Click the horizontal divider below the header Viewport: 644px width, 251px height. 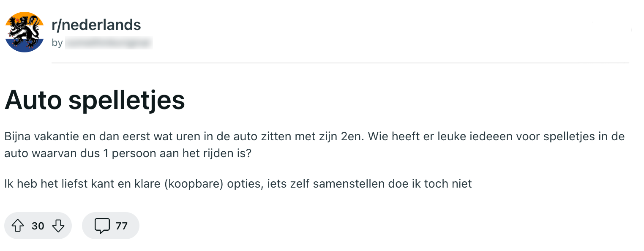point(340,63)
